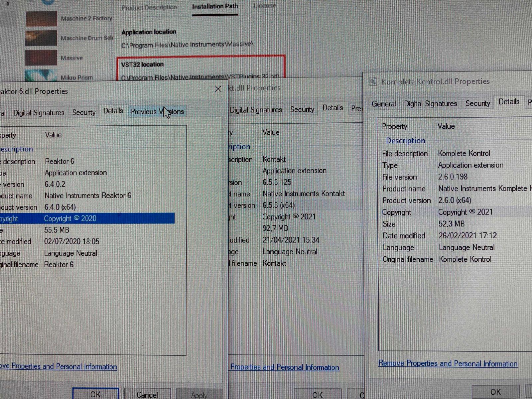Select the Maschine Drum Selection thumbnail
The width and height of the screenshot is (532, 399).
[41, 38]
